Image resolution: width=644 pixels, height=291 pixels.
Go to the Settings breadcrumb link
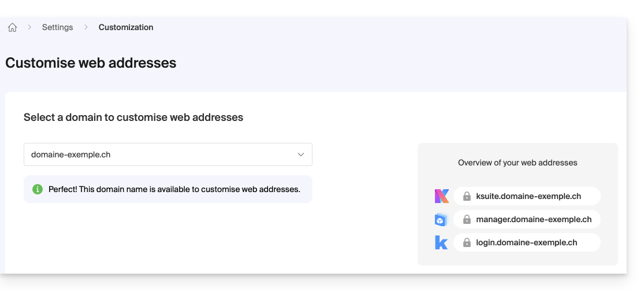(57, 27)
